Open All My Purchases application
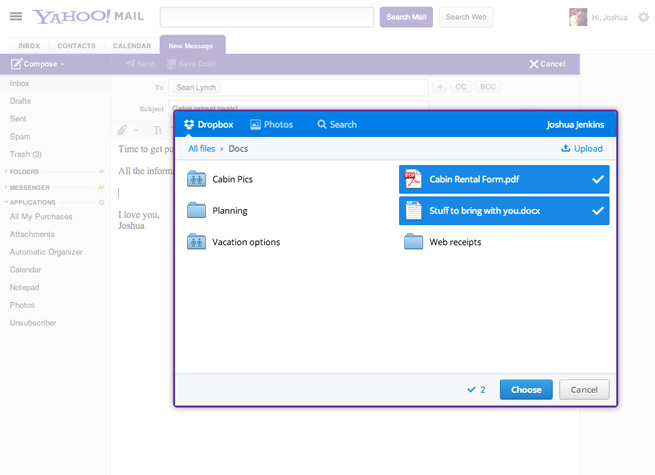Image resolution: width=655 pixels, height=475 pixels. point(41,216)
